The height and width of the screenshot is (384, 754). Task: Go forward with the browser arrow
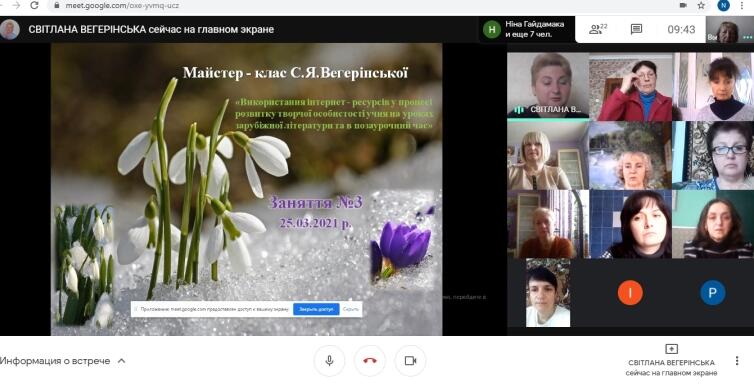(x=16, y=5)
